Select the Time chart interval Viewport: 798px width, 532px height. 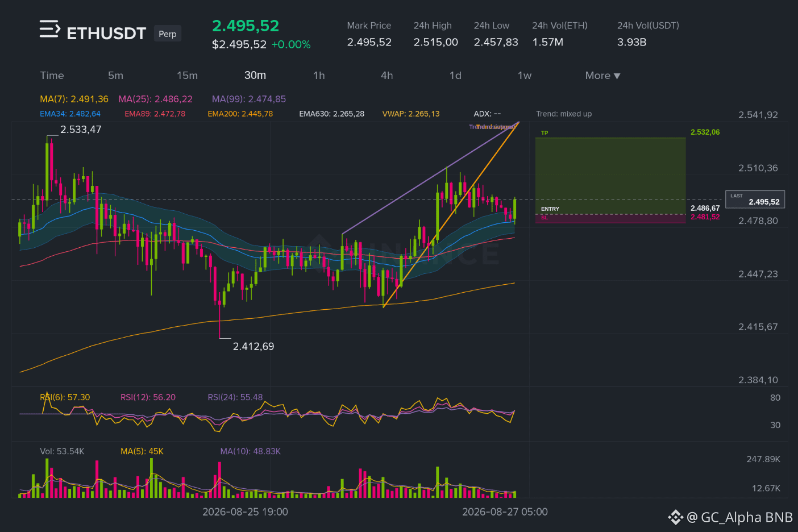(x=52, y=76)
